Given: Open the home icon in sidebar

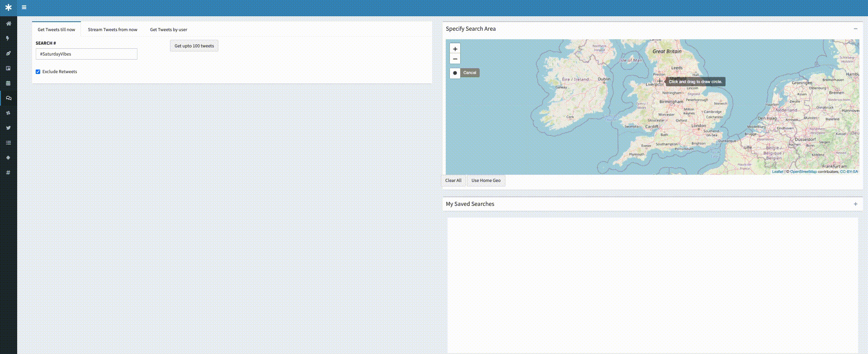Looking at the screenshot, I should tap(8, 23).
